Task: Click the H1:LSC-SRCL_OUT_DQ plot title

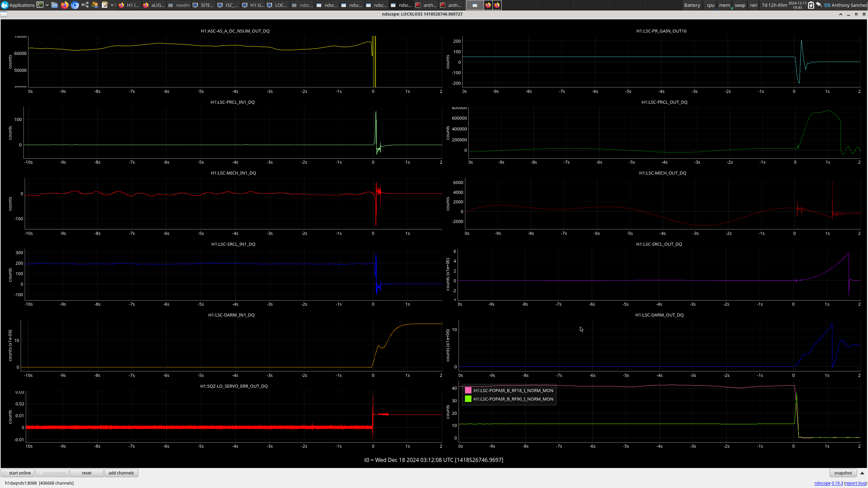Action: point(659,244)
